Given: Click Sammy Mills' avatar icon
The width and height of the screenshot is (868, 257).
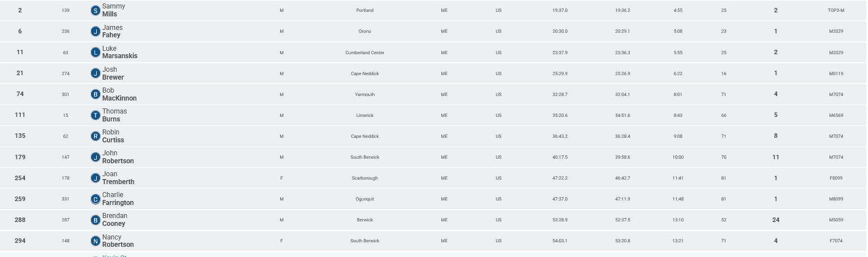Looking at the screenshot, I should pos(96,10).
